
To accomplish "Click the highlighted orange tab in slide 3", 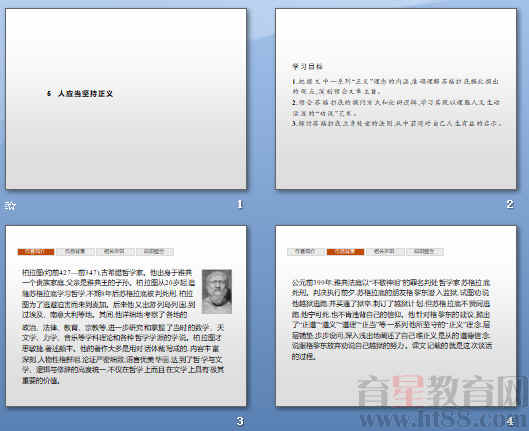I will (x=36, y=252).
